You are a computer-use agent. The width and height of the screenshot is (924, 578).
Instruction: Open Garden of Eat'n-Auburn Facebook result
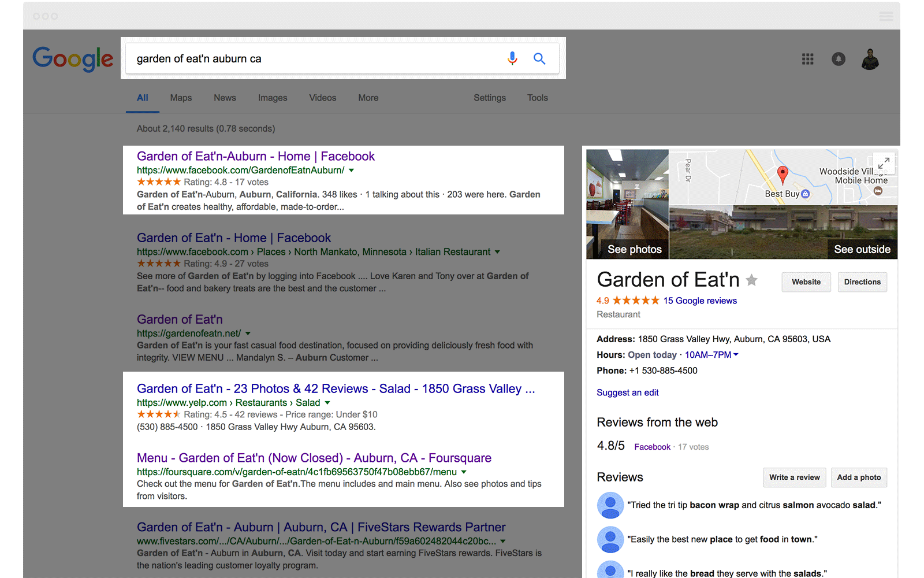(256, 156)
